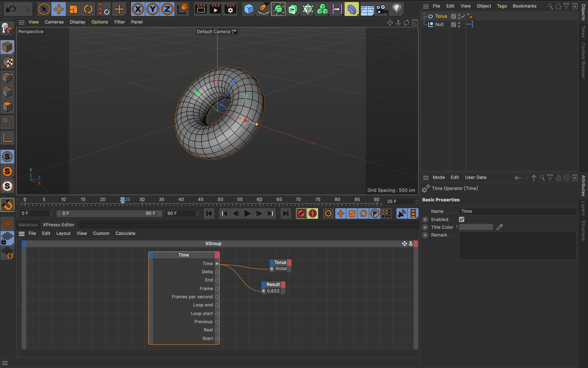Open the viewport Cameras menu
Image resolution: width=588 pixels, height=368 pixels.
(x=54, y=22)
